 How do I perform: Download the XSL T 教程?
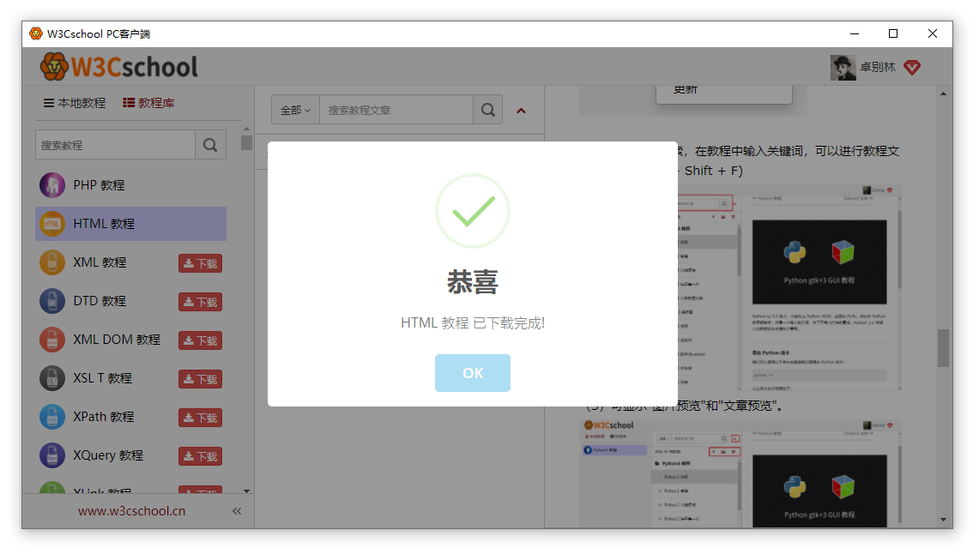200,379
